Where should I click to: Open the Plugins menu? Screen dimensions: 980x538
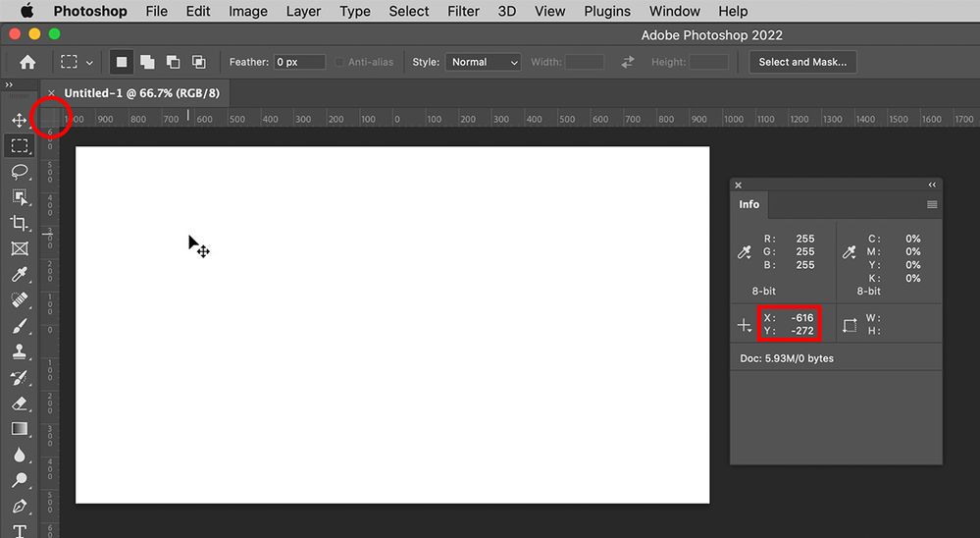click(x=607, y=11)
